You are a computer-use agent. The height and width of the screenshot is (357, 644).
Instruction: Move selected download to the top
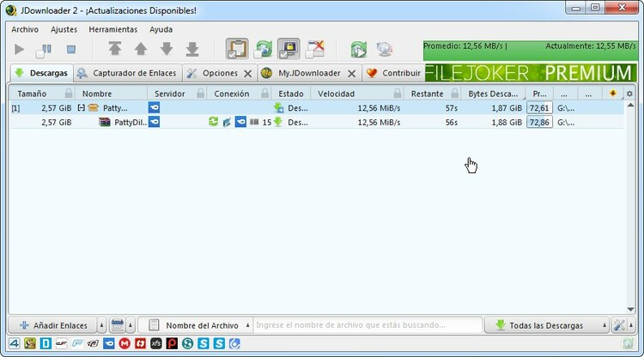115,49
